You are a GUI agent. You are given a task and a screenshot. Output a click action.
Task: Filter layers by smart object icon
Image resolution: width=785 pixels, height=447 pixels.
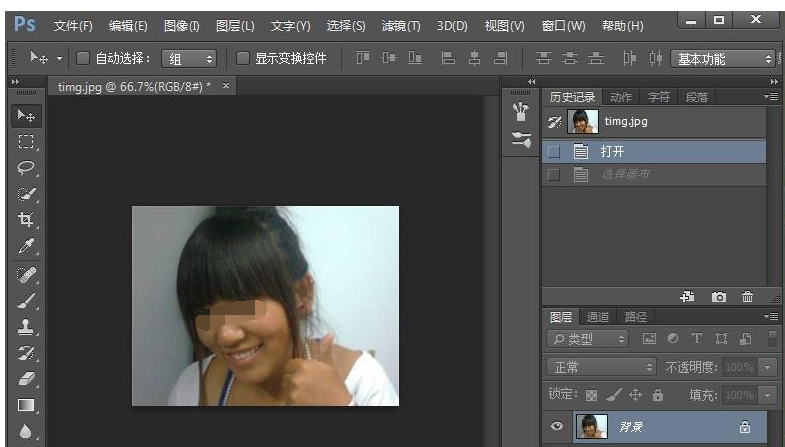pos(745,339)
